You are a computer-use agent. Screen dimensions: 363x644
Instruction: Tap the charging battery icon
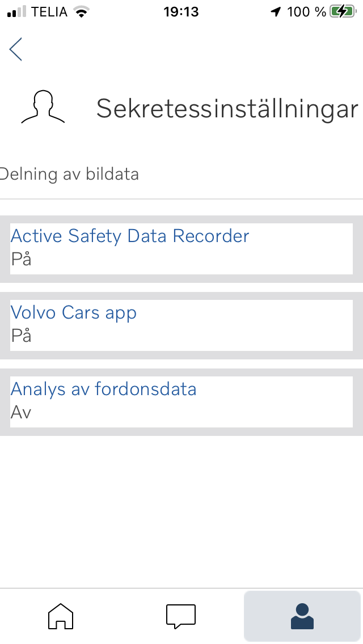(x=343, y=11)
